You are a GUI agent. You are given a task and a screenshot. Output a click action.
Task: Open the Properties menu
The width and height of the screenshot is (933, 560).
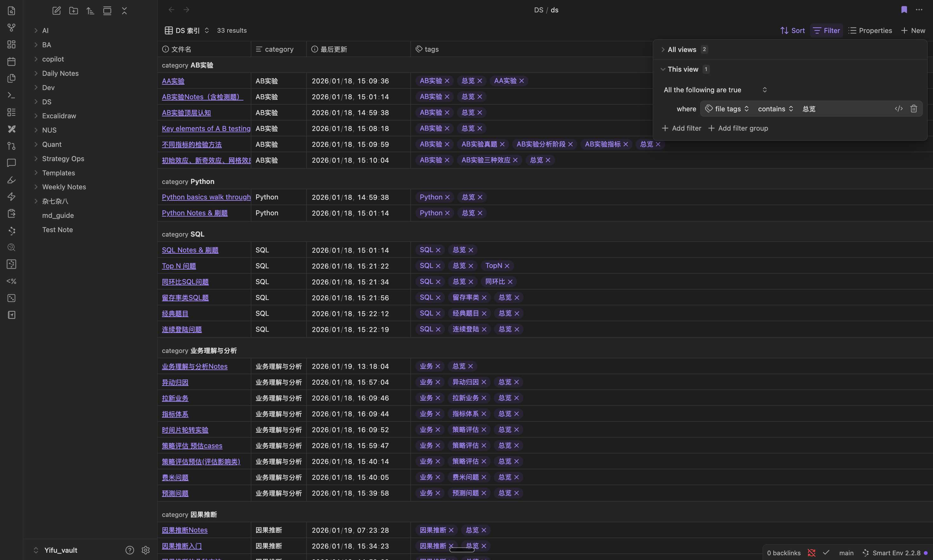(870, 30)
